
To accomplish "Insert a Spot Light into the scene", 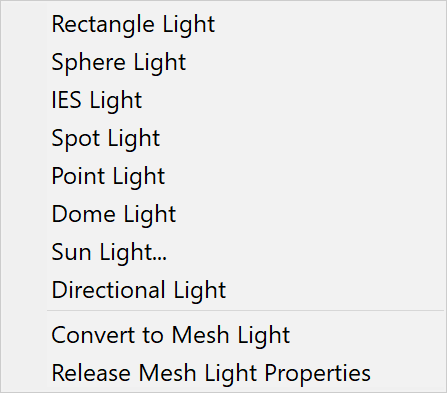I will pos(223,138).
